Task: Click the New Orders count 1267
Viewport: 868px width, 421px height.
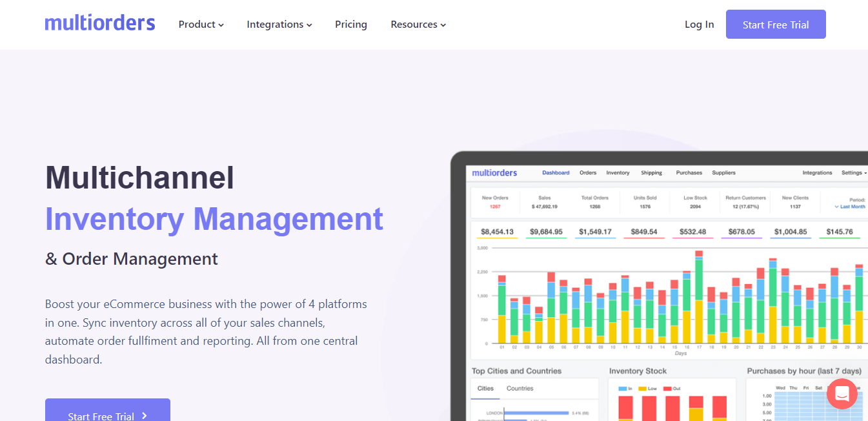Action: [x=495, y=207]
